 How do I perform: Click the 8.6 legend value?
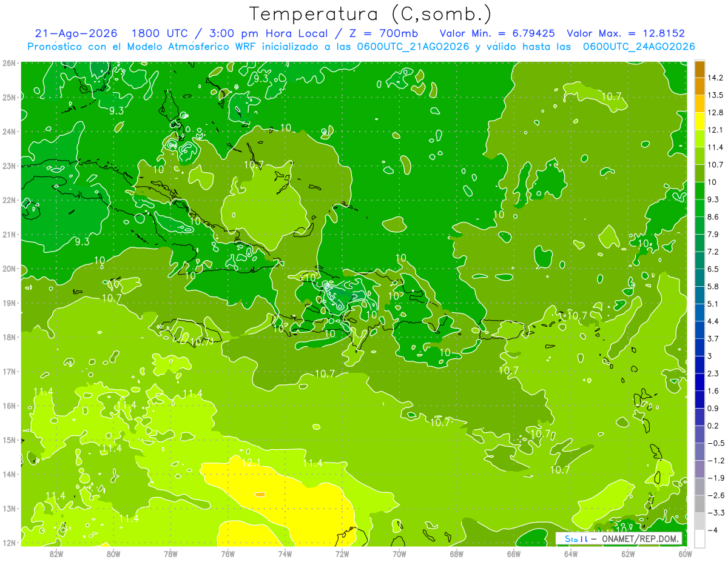(713, 217)
